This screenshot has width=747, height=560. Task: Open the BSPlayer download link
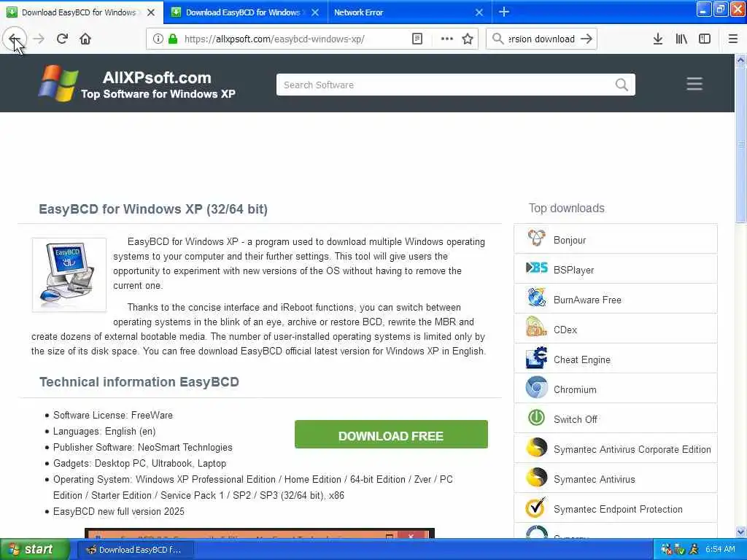573,270
